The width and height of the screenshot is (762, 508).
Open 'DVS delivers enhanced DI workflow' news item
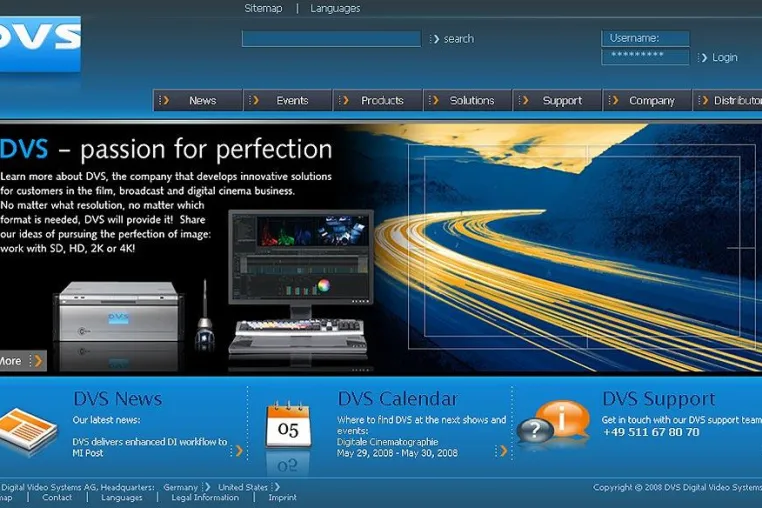(150, 447)
